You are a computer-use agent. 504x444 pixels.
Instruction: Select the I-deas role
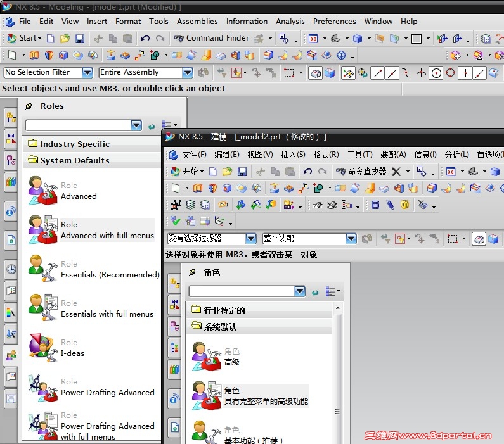56,348
